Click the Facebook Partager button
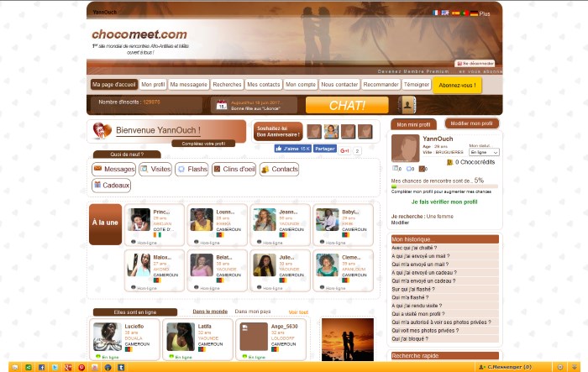588x372 pixels. tap(325, 149)
